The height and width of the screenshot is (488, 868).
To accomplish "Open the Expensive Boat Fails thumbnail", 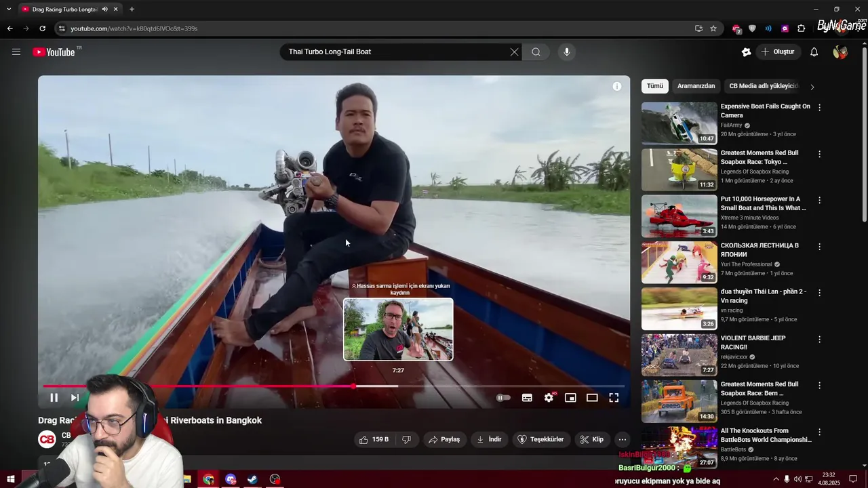I will coord(679,123).
